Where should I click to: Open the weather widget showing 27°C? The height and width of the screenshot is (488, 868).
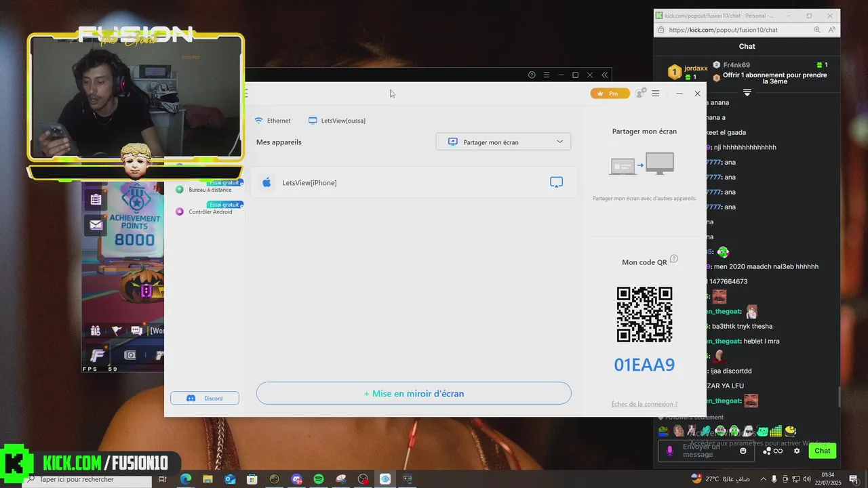tap(721, 479)
